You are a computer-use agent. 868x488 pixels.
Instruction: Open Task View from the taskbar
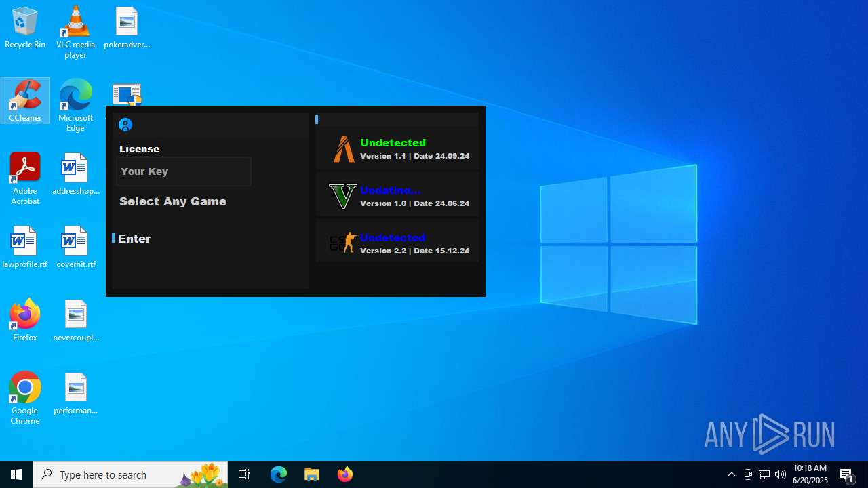(244, 474)
